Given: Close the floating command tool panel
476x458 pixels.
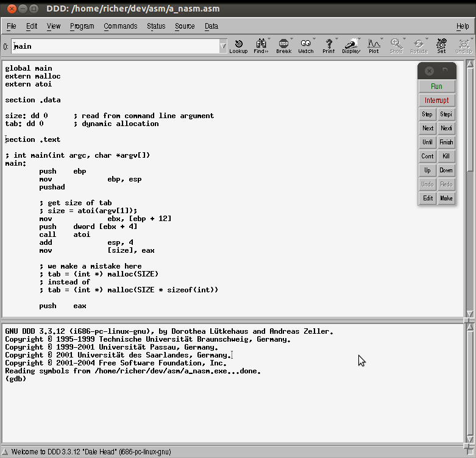Looking at the screenshot, I should 429,71.
